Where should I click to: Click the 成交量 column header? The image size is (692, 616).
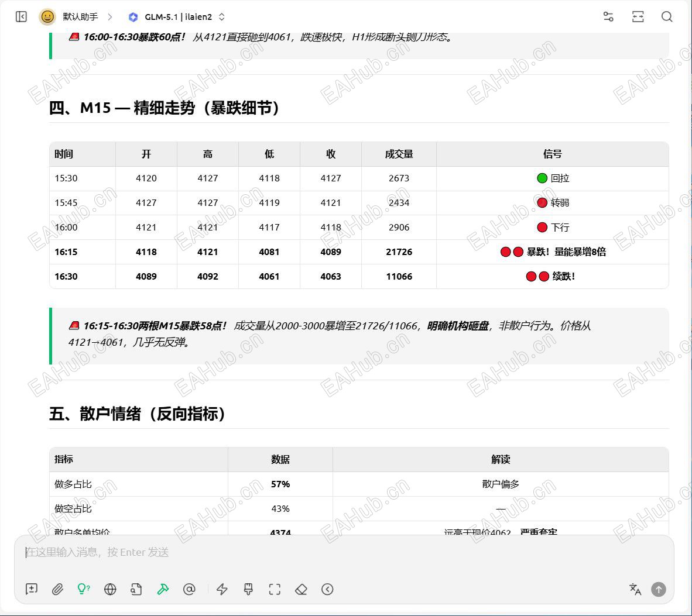coord(399,154)
